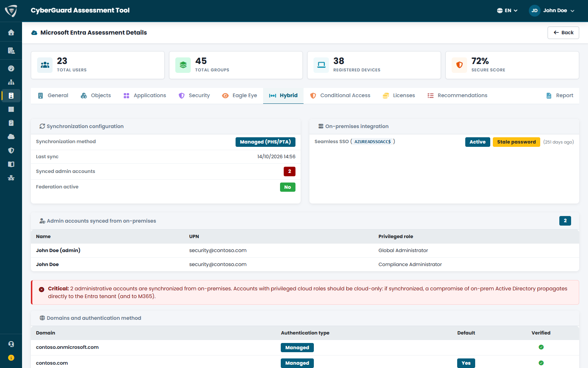The width and height of the screenshot is (588, 368).
Task: Open the dashboard gauge sidebar icon
Action: pos(11,68)
